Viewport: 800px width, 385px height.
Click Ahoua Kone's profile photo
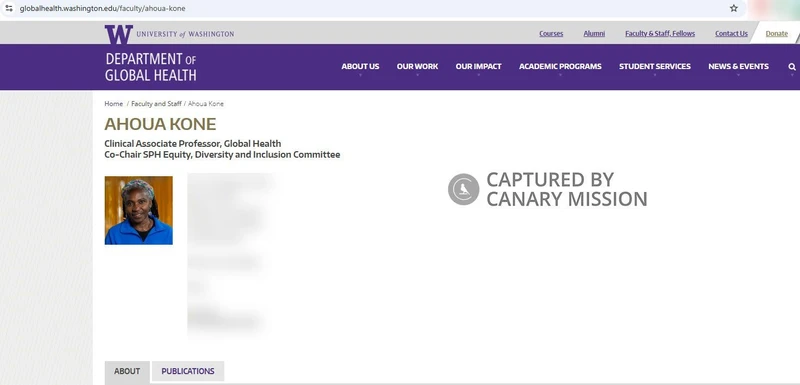point(139,211)
